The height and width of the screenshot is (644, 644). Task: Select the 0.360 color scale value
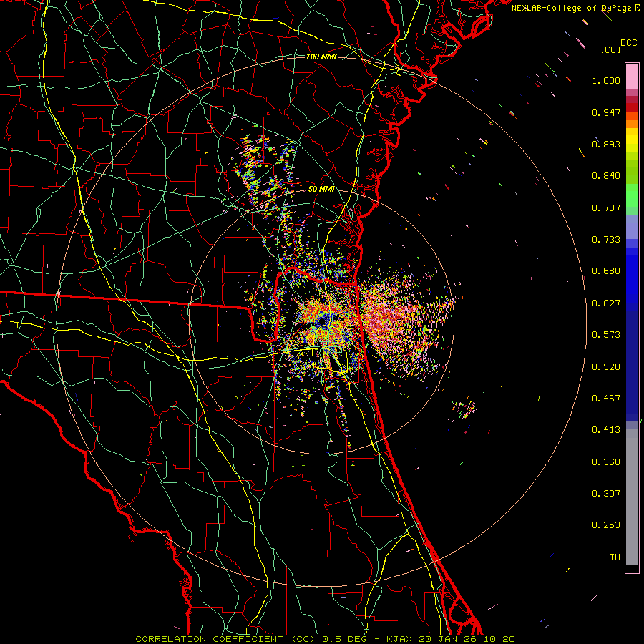click(606, 462)
